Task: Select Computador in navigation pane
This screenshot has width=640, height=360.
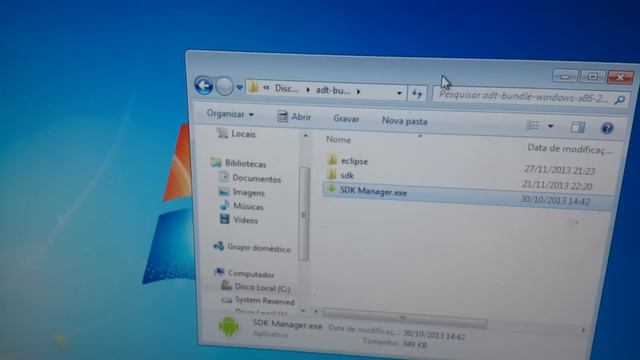Action: tap(251, 274)
